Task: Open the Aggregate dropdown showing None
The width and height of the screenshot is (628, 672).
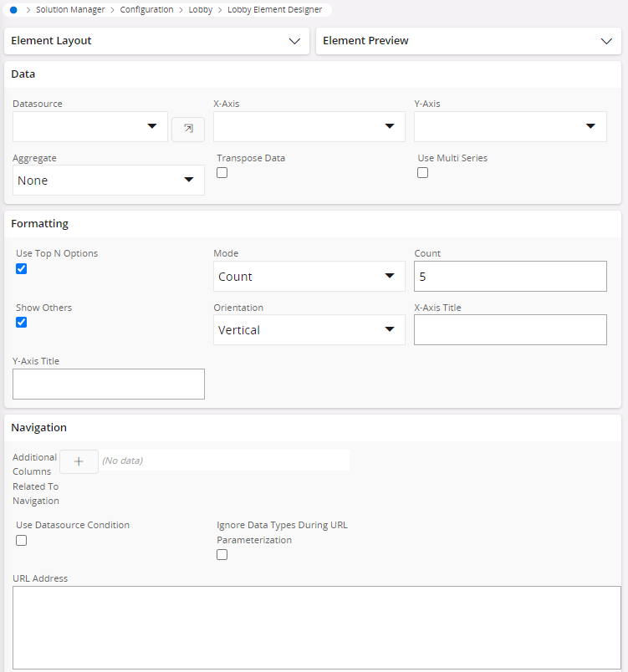Action: 189,180
